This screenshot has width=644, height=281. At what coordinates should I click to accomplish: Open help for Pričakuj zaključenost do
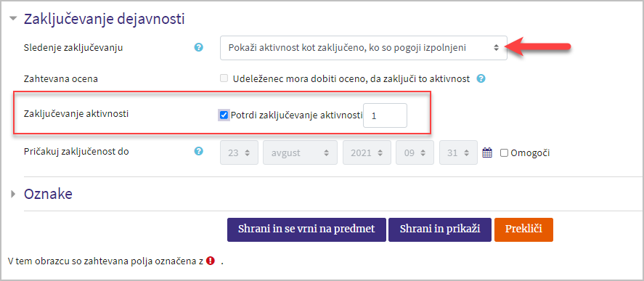(199, 152)
